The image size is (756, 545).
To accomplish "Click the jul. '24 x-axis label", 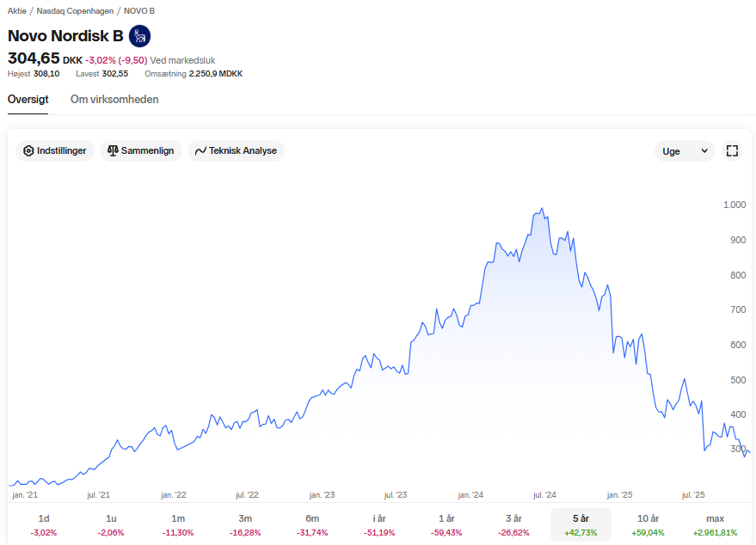I will [544, 495].
